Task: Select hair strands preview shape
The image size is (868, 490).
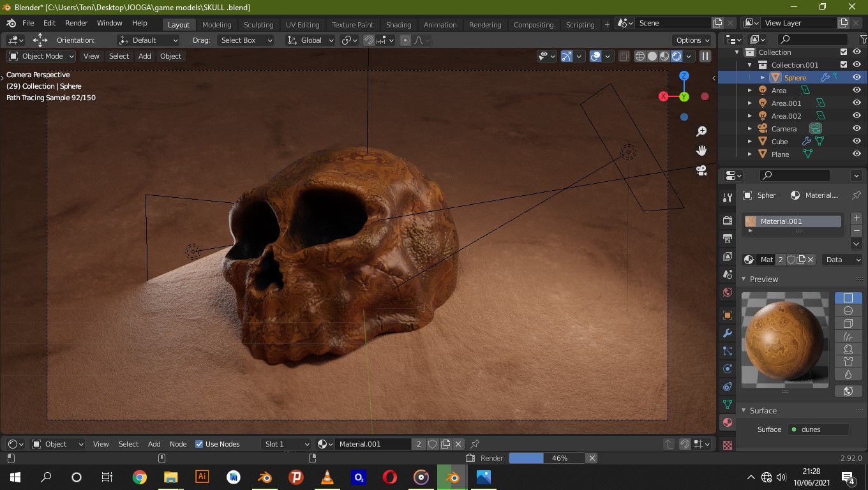Action: coord(848,336)
